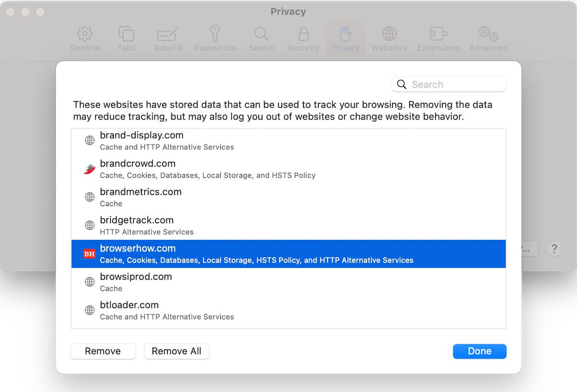Select the Privacy hand icon

pyautogui.click(x=345, y=34)
